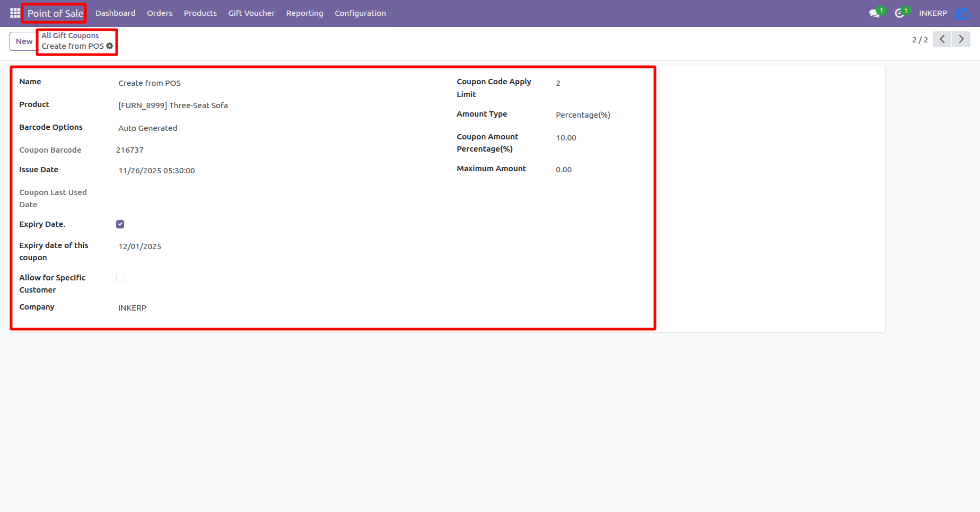Go to next record arrow

(x=961, y=39)
